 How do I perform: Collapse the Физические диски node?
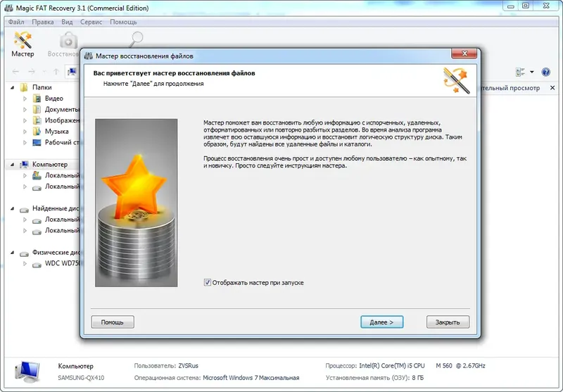coord(12,253)
